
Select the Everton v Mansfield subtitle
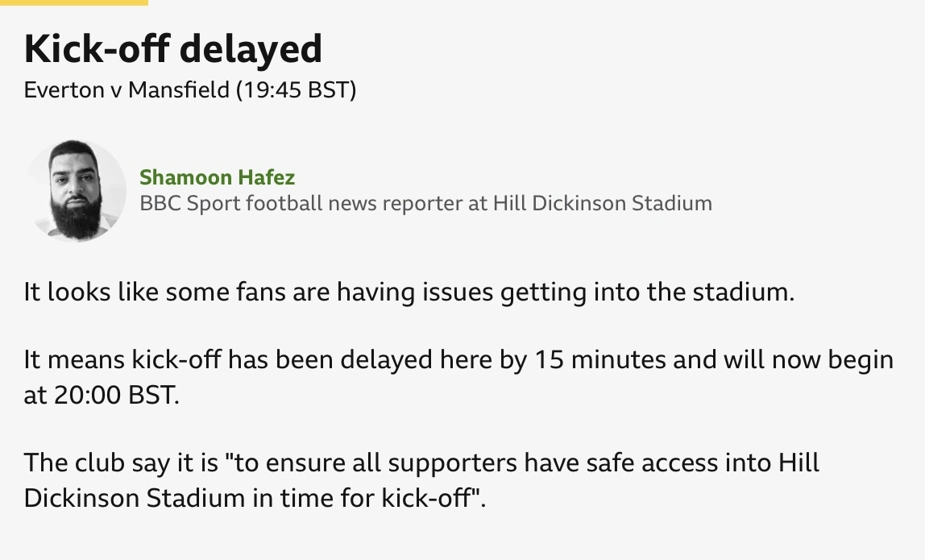(190, 89)
